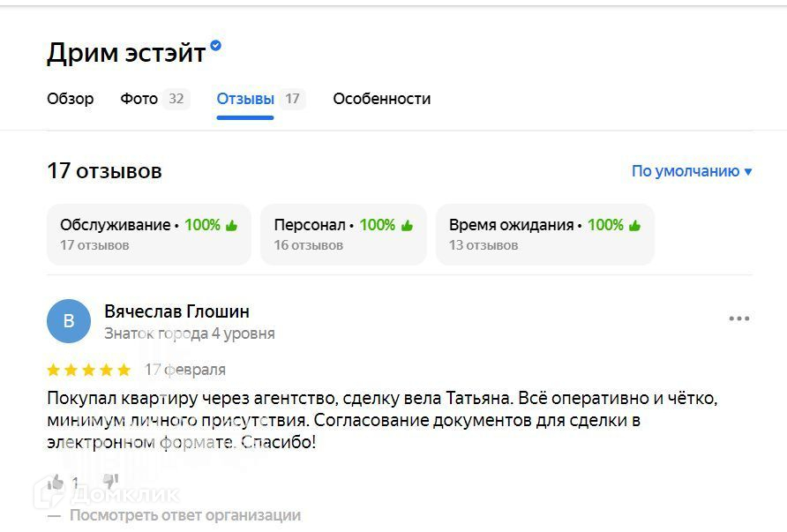Click the Знаток города 4 уровня label
The height and width of the screenshot is (532, 787).
[x=189, y=333]
